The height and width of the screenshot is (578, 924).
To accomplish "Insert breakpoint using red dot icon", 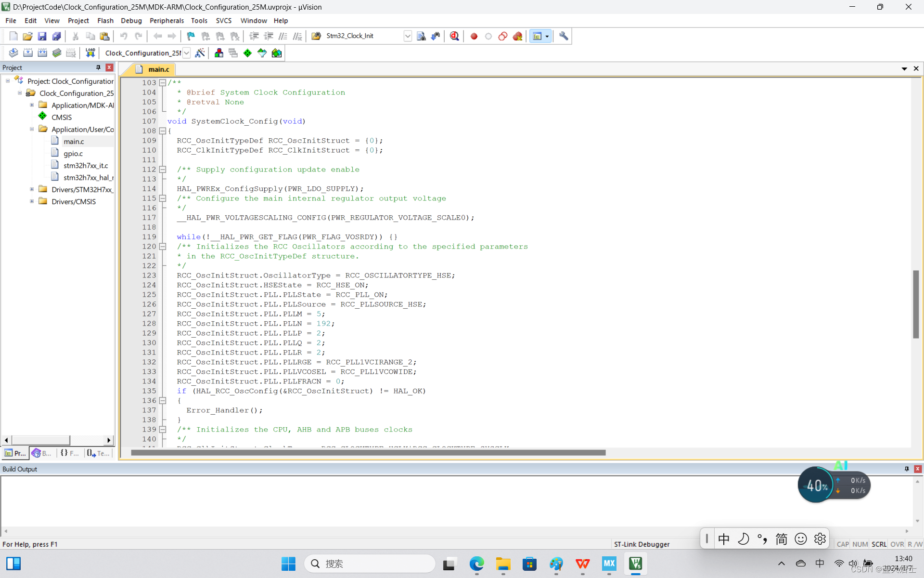I will [x=474, y=36].
